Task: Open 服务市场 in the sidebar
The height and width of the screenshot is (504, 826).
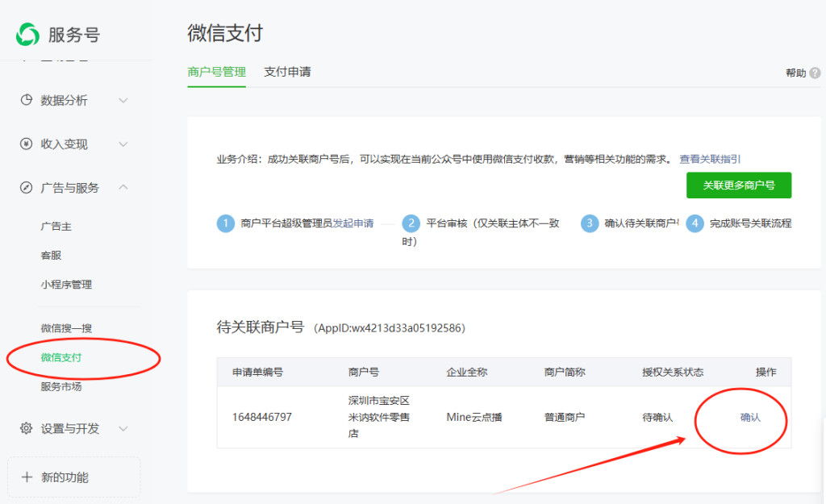Action: click(x=61, y=386)
